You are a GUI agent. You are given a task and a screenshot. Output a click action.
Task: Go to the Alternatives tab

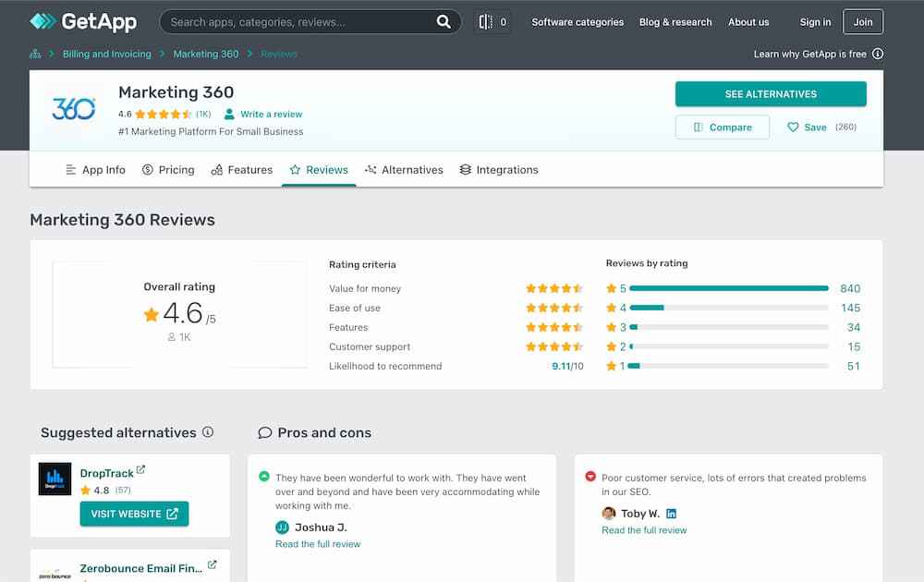(404, 170)
